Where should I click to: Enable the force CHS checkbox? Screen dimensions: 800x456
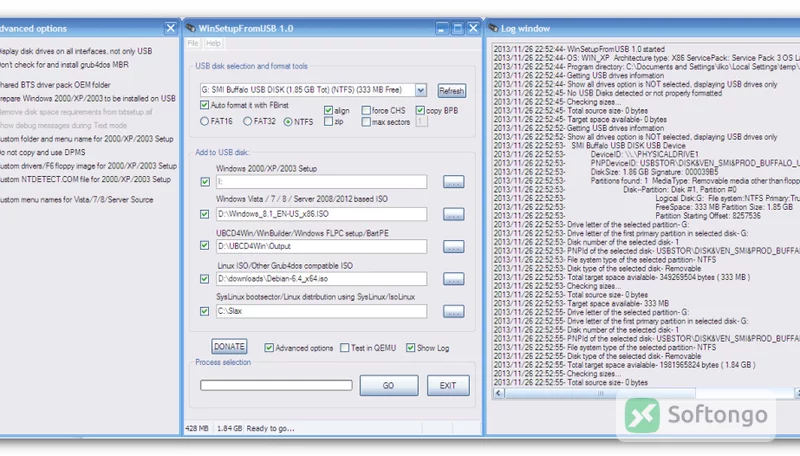(366, 110)
